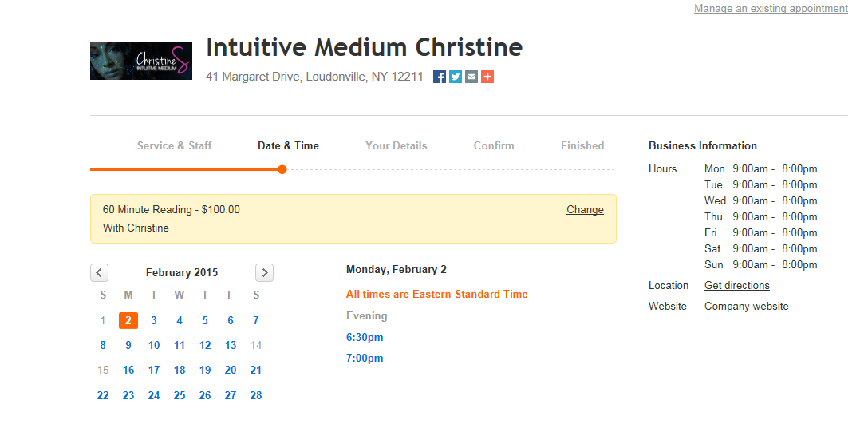Share via the email envelope icon
This screenshot has height=428, width=868.
click(x=471, y=77)
